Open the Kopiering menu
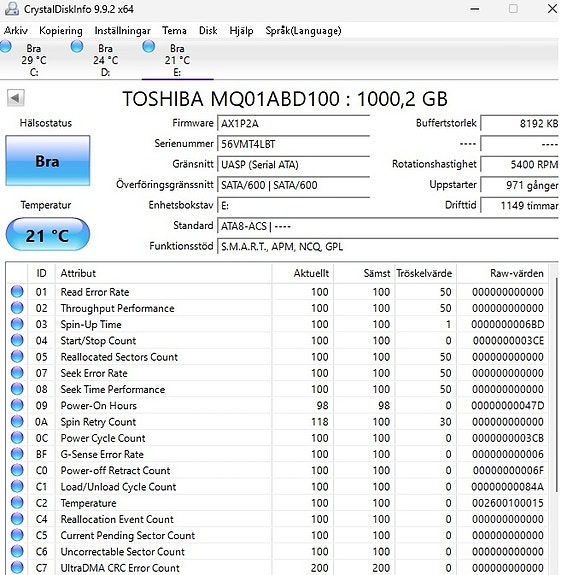This screenshot has width=561, height=575. point(60,31)
